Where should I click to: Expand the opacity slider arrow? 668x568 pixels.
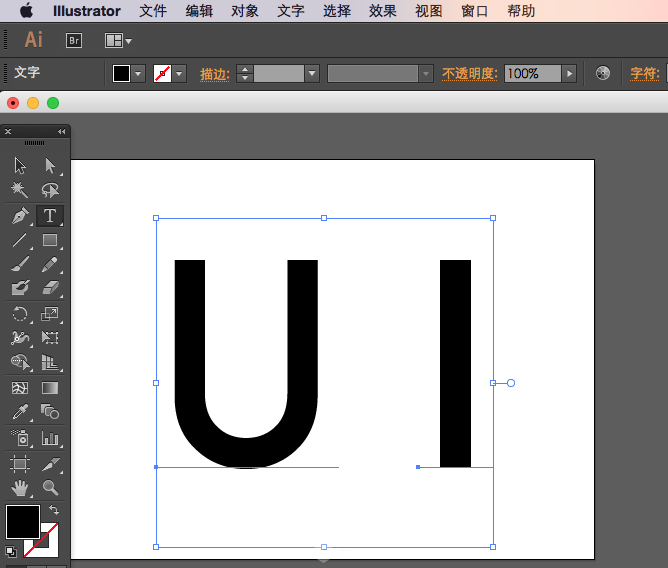(x=569, y=74)
